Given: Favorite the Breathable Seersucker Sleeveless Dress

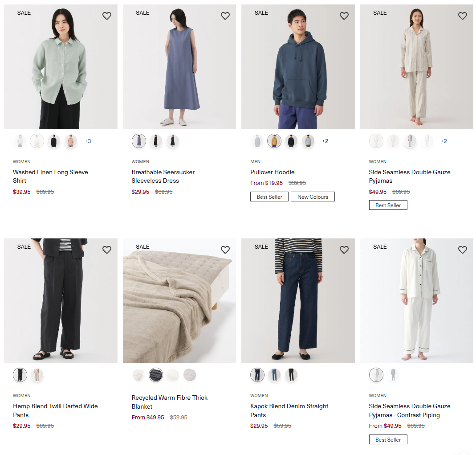Looking at the screenshot, I should pyautogui.click(x=225, y=16).
